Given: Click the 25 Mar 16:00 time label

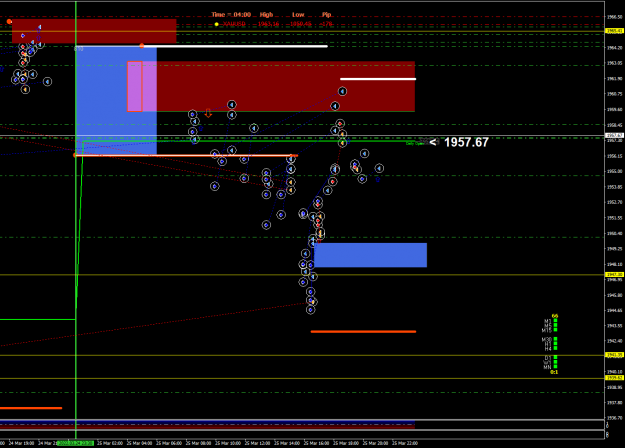Looking at the screenshot, I should [x=316, y=443].
